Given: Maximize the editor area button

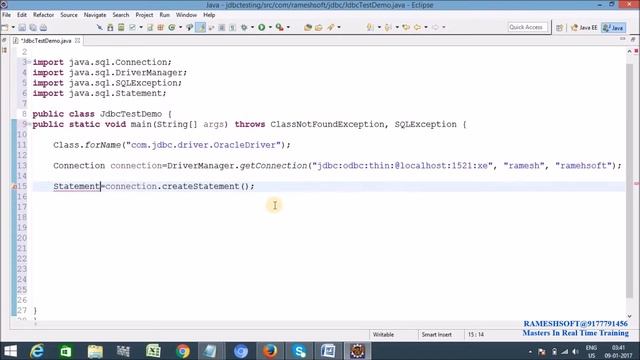Looking at the screenshot, I should [x=633, y=39].
